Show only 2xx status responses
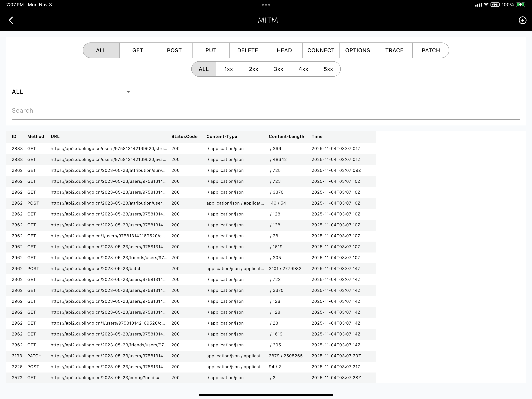The width and height of the screenshot is (532, 399). pos(253,69)
